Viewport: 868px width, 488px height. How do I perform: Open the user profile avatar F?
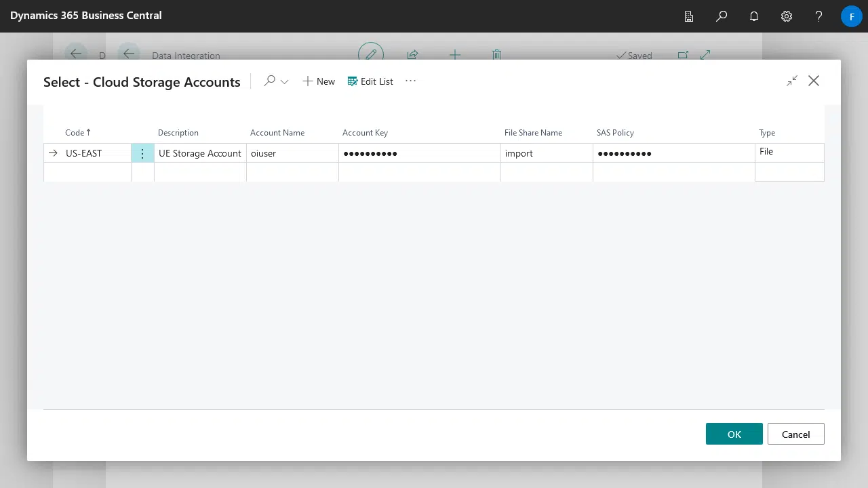click(851, 16)
